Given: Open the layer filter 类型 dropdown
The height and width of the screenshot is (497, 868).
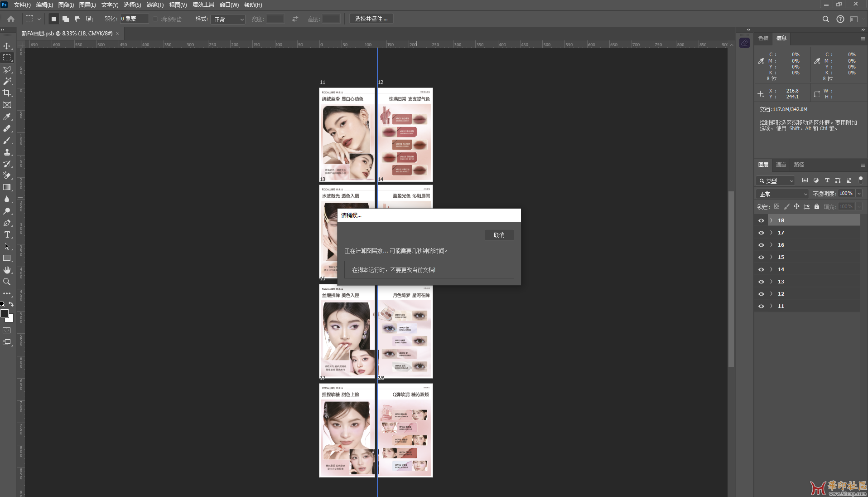Looking at the screenshot, I should tap(776, 180).
